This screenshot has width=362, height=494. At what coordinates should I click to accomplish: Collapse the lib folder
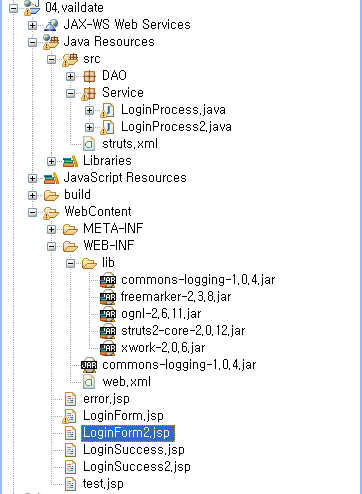[70, 263]
